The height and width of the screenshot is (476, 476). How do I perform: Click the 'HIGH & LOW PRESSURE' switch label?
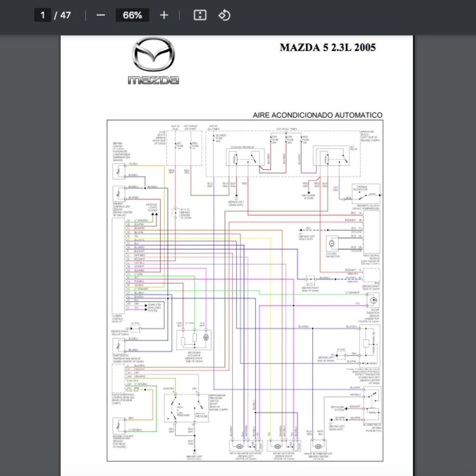click(183, 411)
